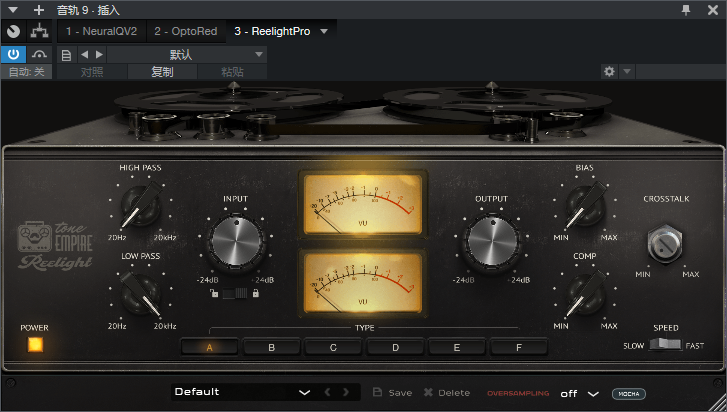Click the HIGH PASS knob
The height and width of the screenshot is (412, 727).
point(140,205)
